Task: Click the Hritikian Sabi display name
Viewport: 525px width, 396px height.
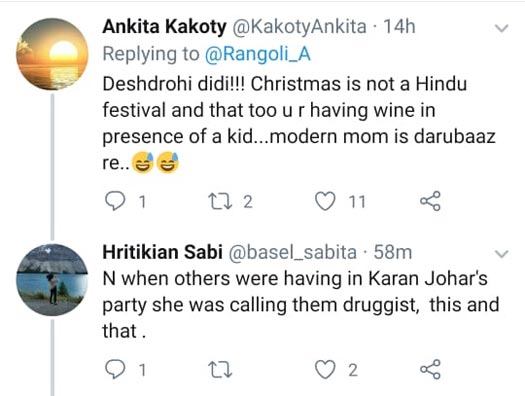Action: click(x=162, y=252)
